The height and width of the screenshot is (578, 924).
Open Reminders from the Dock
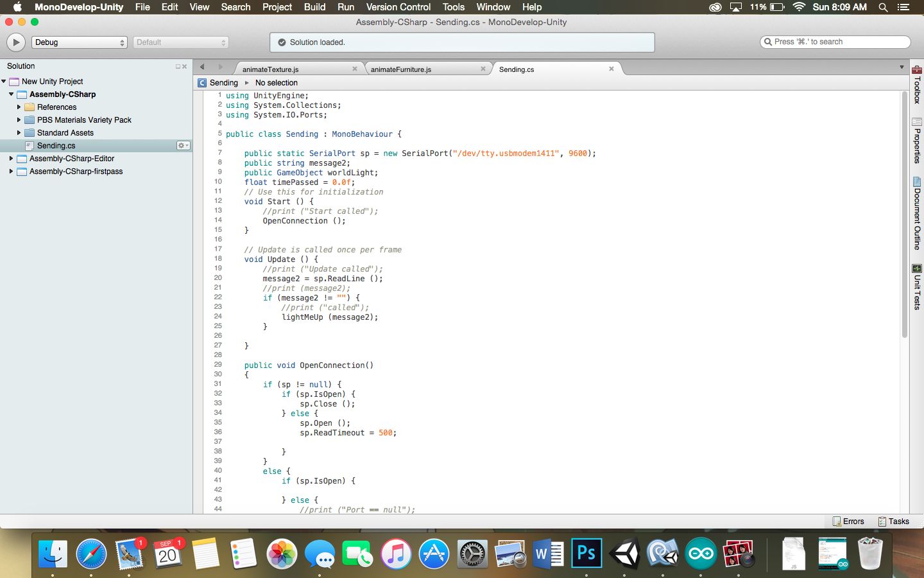point(244,554)
